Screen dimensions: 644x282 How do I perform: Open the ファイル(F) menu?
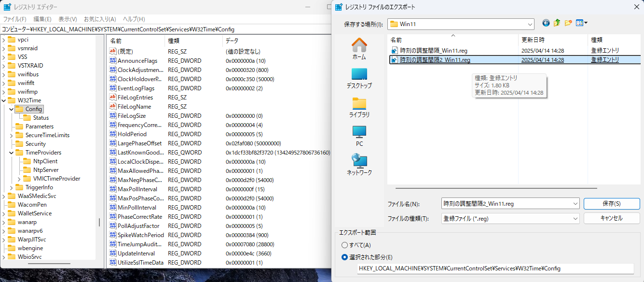tap(14, 19)
